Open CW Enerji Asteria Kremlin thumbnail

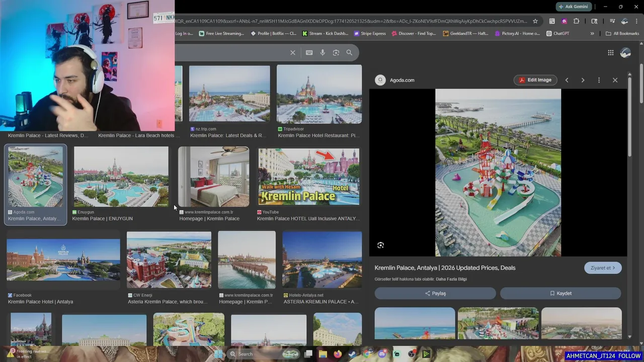pyautogui.click(x=169, y=260)
